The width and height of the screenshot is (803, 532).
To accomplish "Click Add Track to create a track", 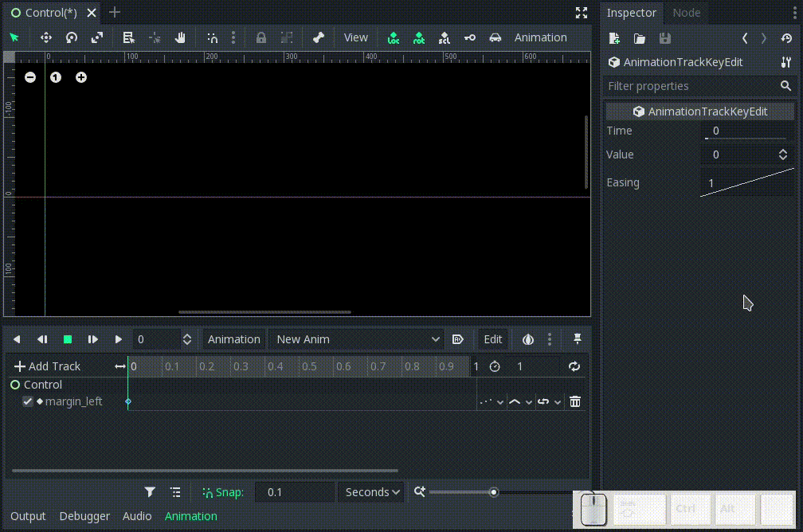I will point(48,366).
